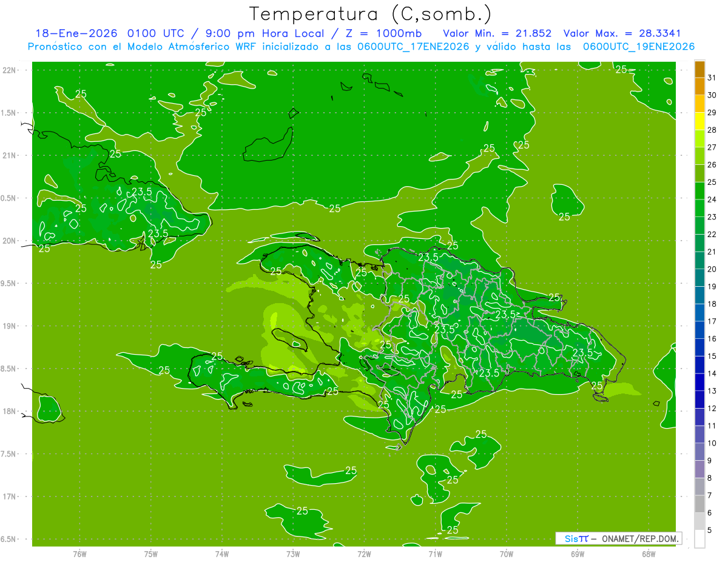This screenshot has height=562, width=728.
Task: Click the blue legend swatch between 16 and 17
Action: pyautogui.click(x=699, y=330)
